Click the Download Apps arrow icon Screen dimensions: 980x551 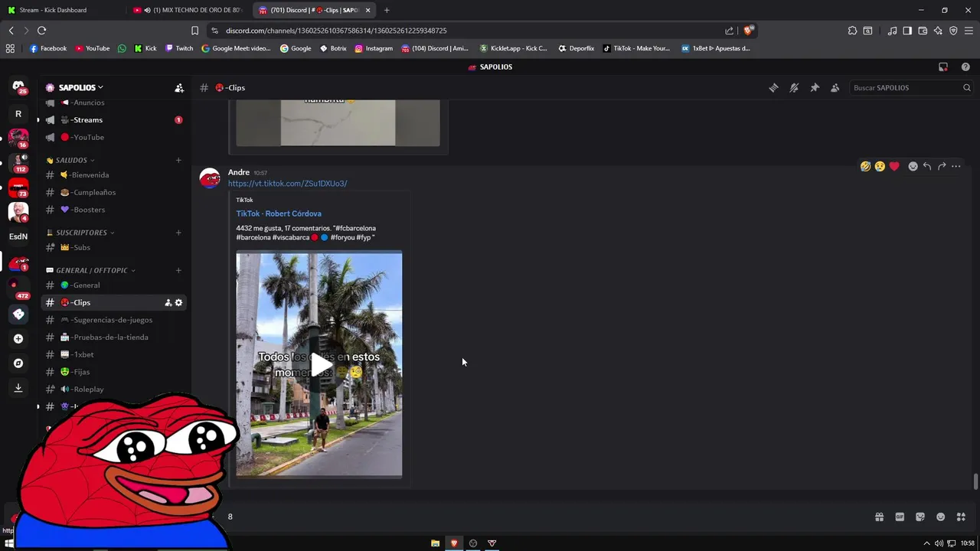pos(18,388)
